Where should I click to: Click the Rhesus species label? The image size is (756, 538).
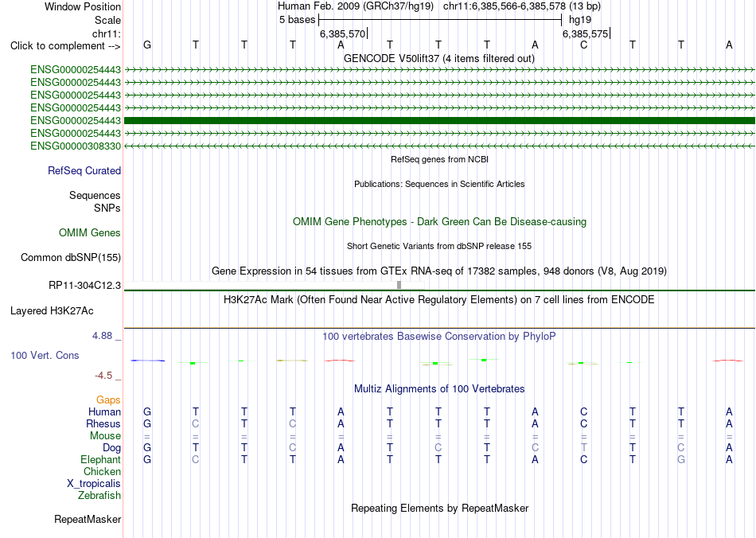pos(103,423)
